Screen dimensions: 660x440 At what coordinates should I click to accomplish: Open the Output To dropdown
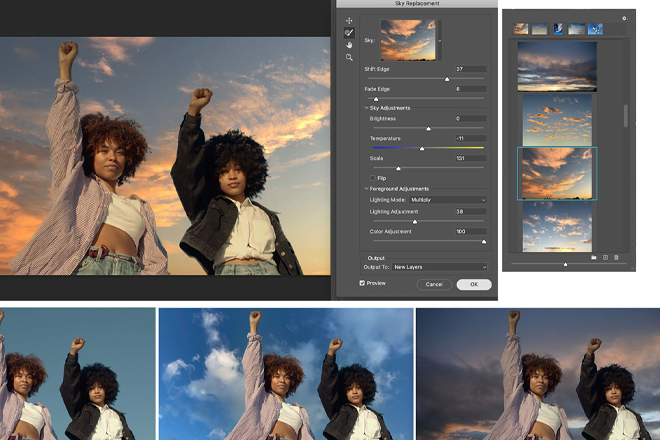440,267
